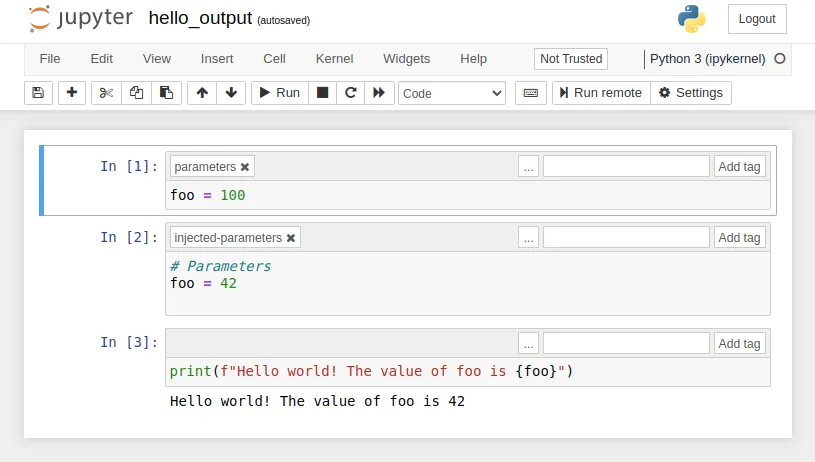Click Add tag for cell 2
The width and height of the screenshot is (815, 462).
click(x=740, y=238)
